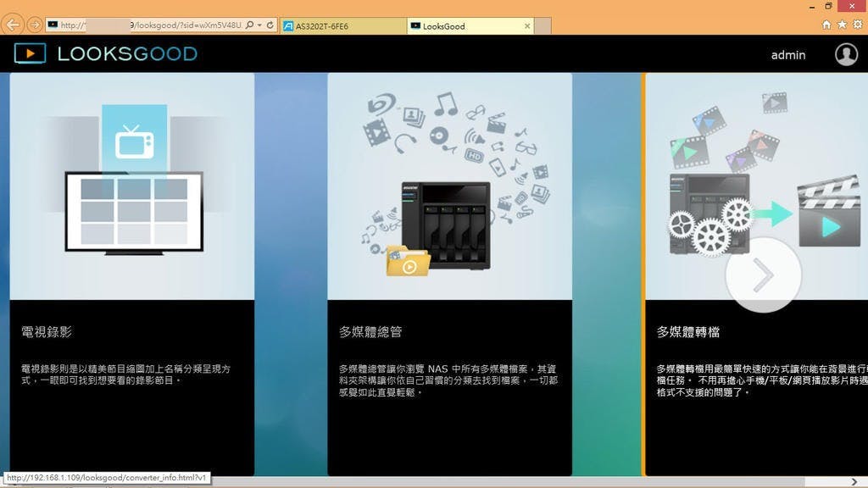
Task: Open a new blank browser tab
Action: point(542,26)
